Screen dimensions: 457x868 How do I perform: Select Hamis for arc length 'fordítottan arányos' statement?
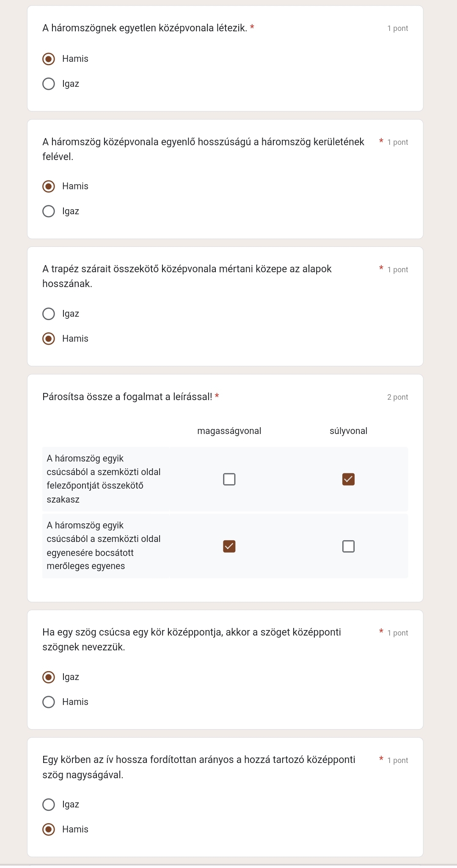[x=49, y=829]
